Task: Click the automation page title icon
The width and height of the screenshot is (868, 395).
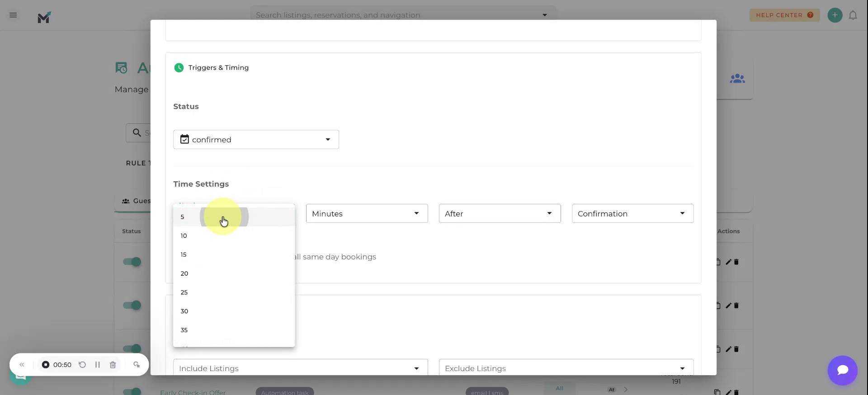Action: (121, 68)
